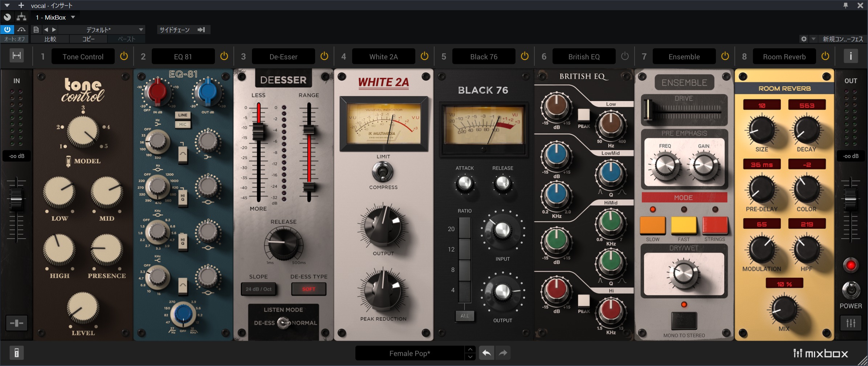Toggle De-Esser slot power
The height and width of the screenshot is (366, 868).
[x=324, y=56]
